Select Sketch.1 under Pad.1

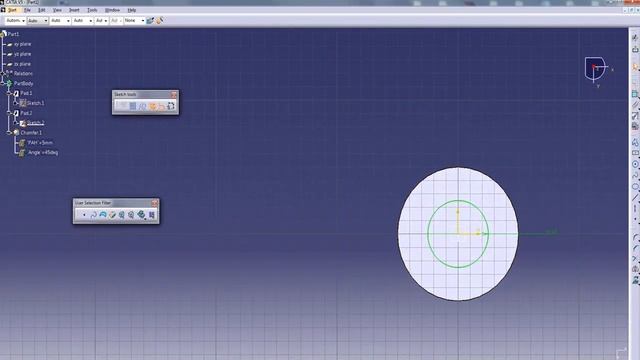click(35, 103)
